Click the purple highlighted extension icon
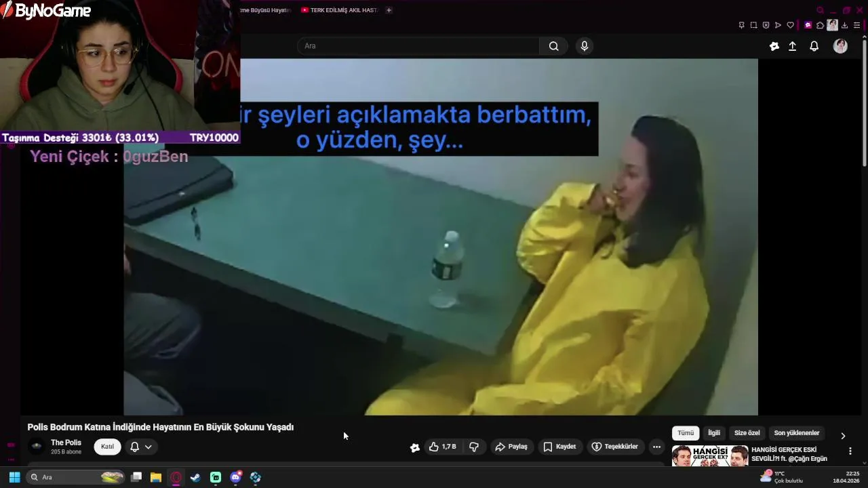The height and width of the screenshot is (488, 868). [808, 25]
